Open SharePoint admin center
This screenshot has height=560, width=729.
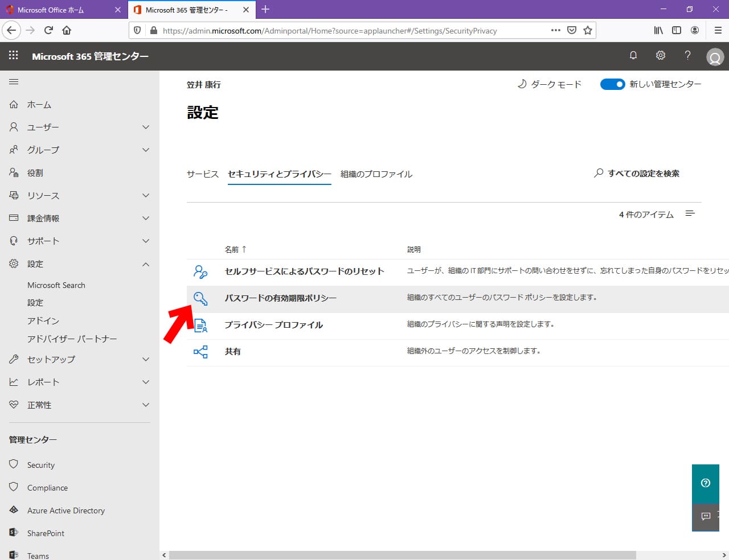pos(46,533)
